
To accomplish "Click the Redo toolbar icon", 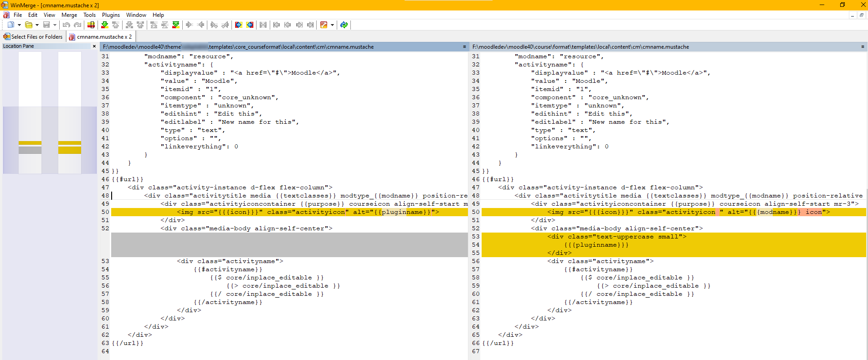I will point(77,25).
